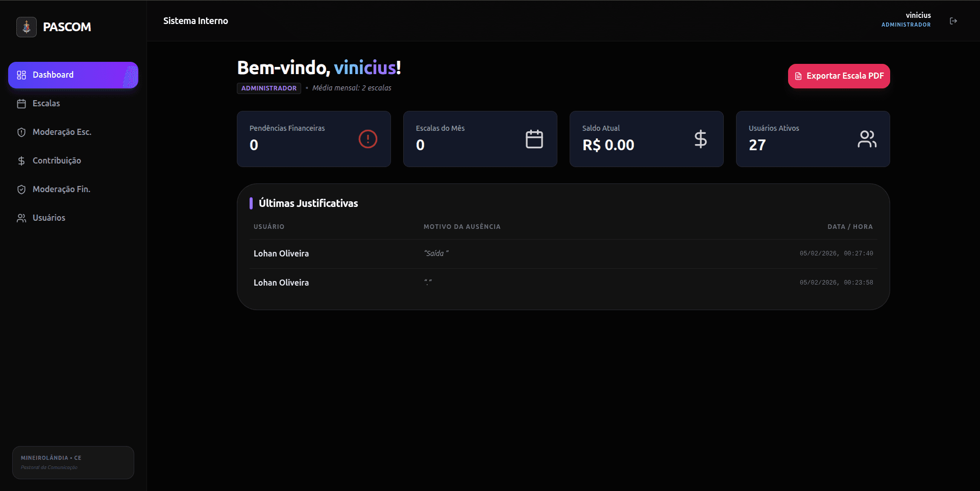980x491 pixels.
Task: Click the USUÁRIO column header
Action: [x=269, y=227]
